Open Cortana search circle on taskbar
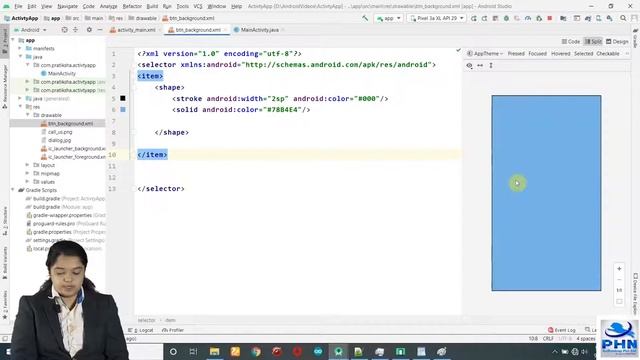Image resolution: width=640 pixels, height=360 pixels. click(x=173, y=351)
